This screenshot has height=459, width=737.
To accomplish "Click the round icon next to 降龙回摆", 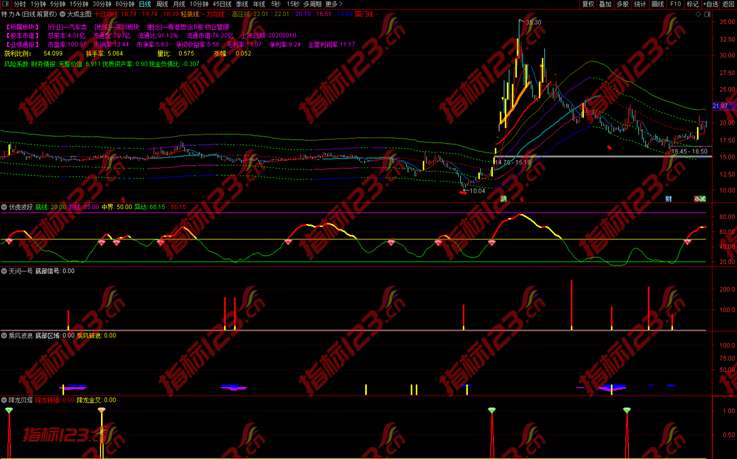I will [4, 399].
